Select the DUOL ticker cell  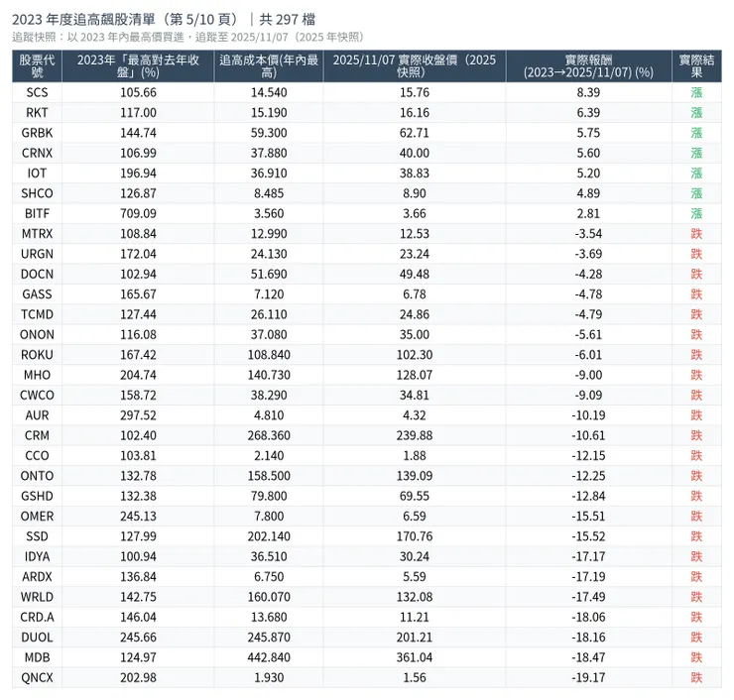(x=38, y=638)
